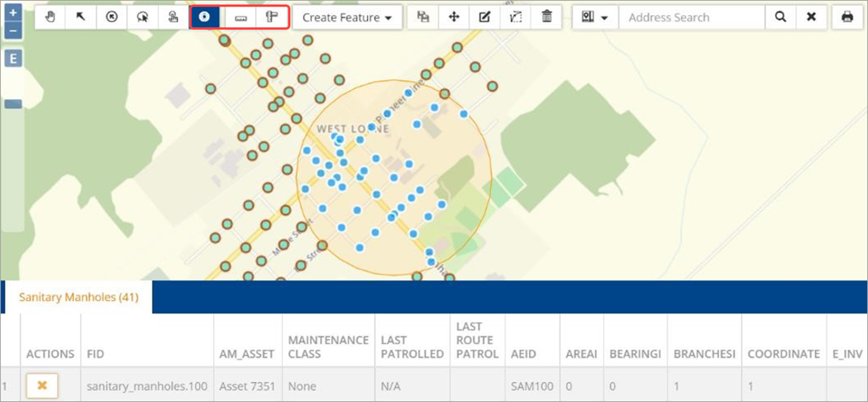
Task: Click the reshape polygon edit icon
Action: coord(516,17)
